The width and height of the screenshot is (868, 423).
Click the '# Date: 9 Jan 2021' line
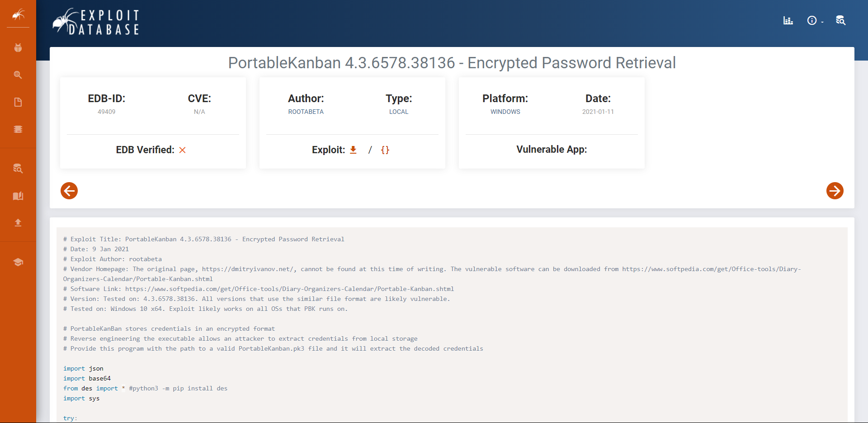[x=96, y=249]
